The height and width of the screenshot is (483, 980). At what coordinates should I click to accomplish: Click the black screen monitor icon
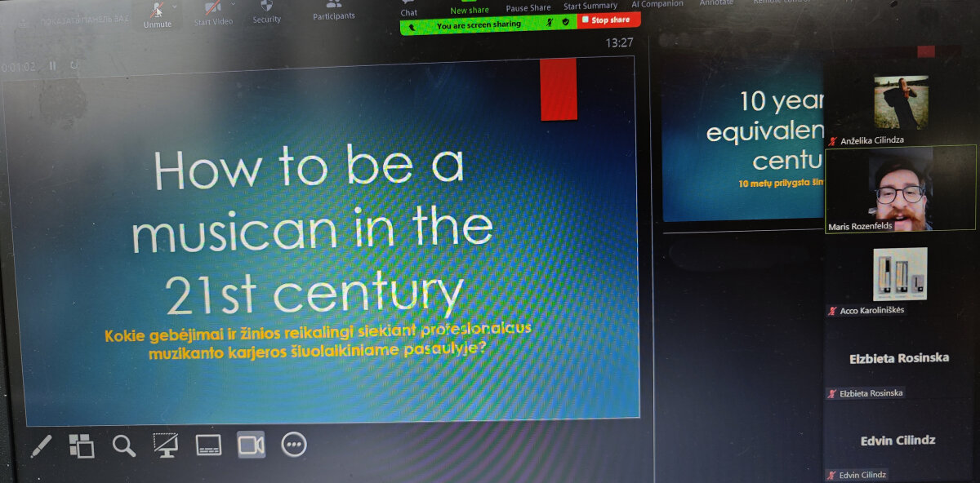click(166, 445)
